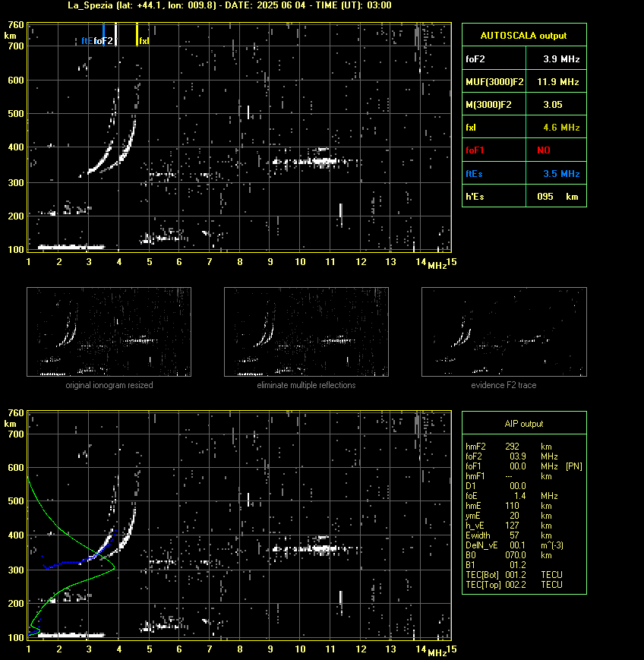This screenshot has height=660, width=644.
Task: Click the hmF2 '292' value in AIP output
Action: pos(513,447)
